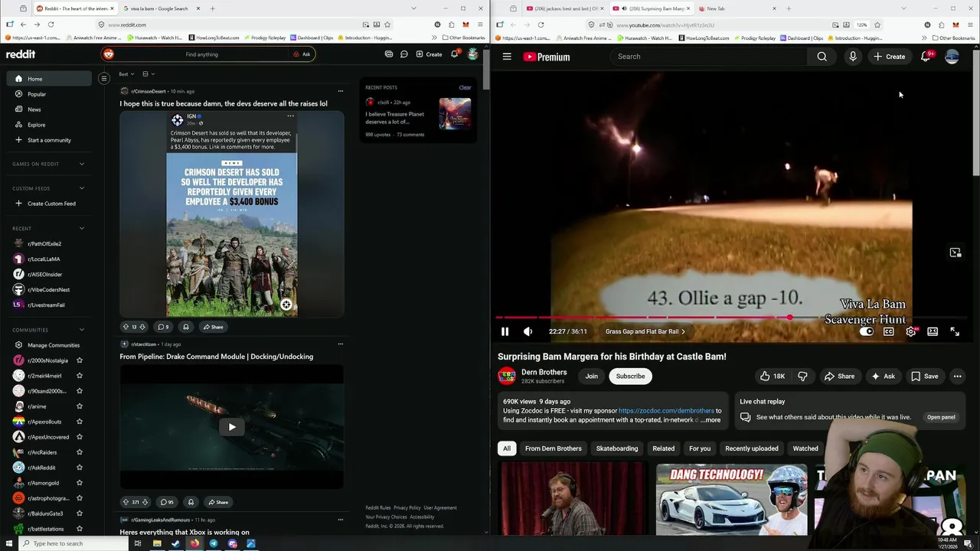Dislike the Bam Margera video
980x551 pixels.
pos(802,376)
